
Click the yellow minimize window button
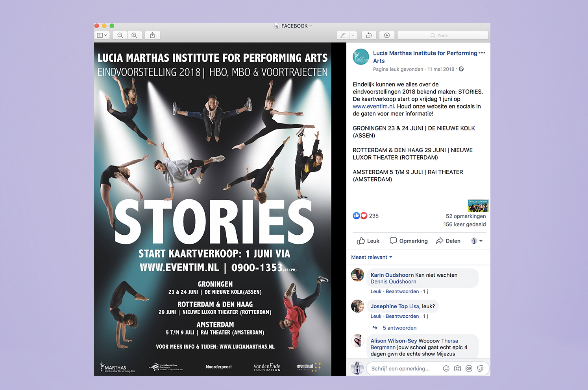click(x=104, y=26)
